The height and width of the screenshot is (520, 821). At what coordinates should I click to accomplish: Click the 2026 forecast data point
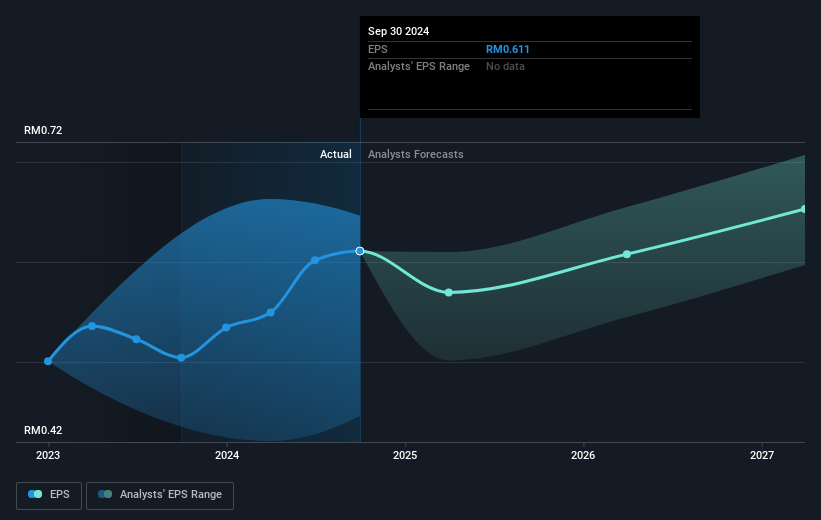click(627, 255)
